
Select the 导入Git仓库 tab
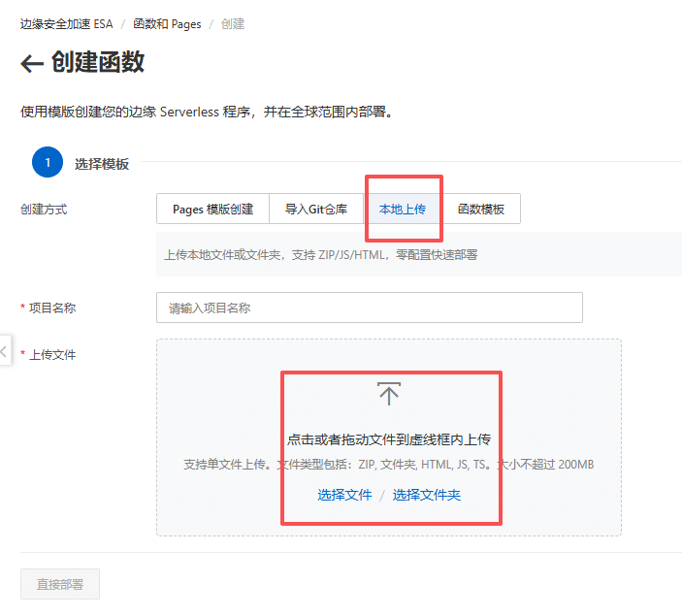pos(316,209)
